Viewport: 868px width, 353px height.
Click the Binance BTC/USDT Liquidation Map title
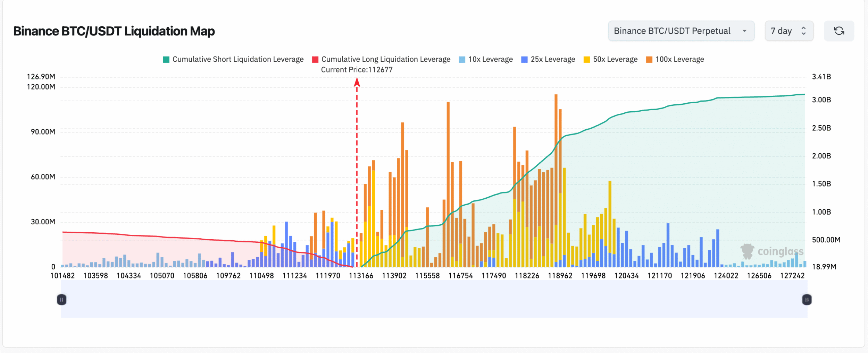pos(114,31)
